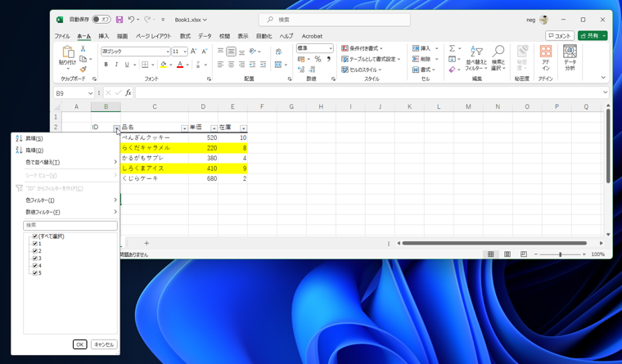The height and width of the screenshot is (364, 622).
Task: Open the 単価 column filter dropdown
Action: [x=214, y=128]
